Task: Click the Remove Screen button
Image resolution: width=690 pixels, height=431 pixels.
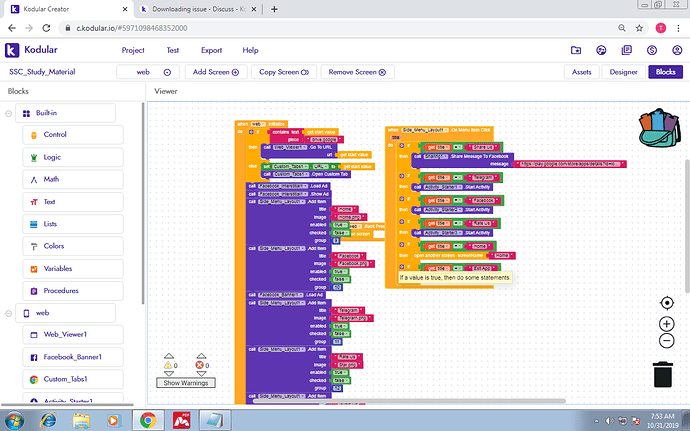Action: 357,72
